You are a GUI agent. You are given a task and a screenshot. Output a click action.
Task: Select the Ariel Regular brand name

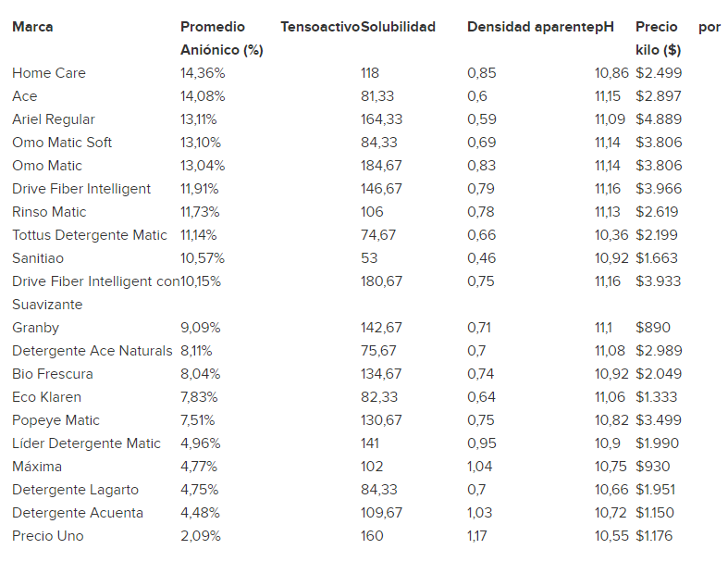coord(54,119)
